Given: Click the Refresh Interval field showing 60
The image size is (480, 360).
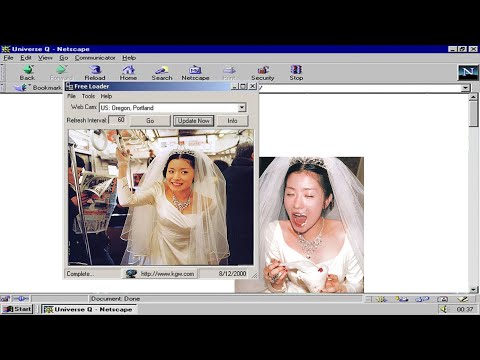Looking at the screenshot, I should tap(118, 120).
